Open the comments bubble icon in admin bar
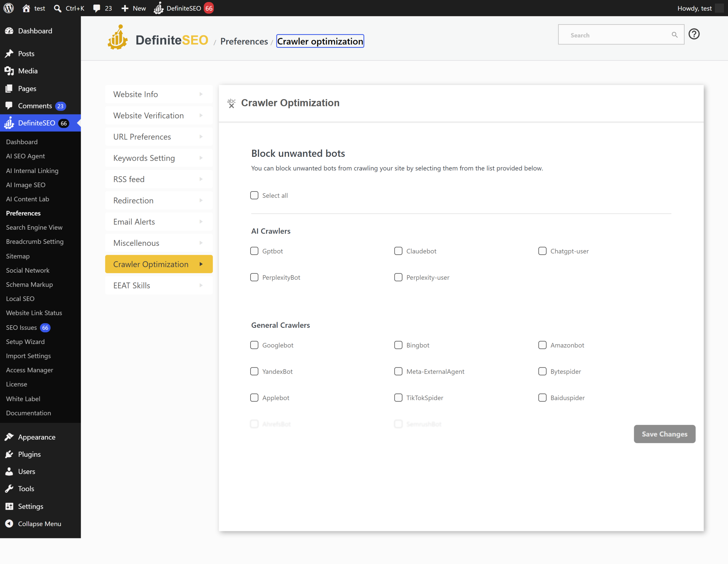728x564 pixels. coord(97,8)
